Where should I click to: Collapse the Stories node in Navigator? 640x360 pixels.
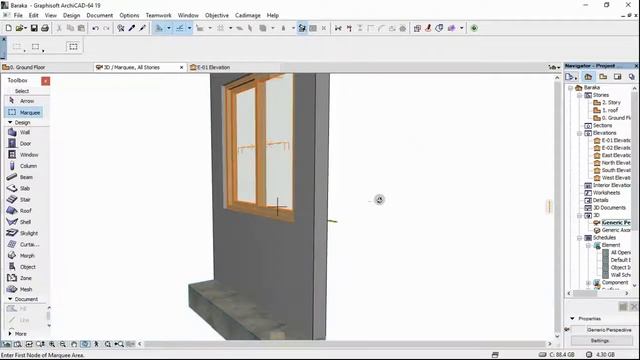(x=579, y=95)
